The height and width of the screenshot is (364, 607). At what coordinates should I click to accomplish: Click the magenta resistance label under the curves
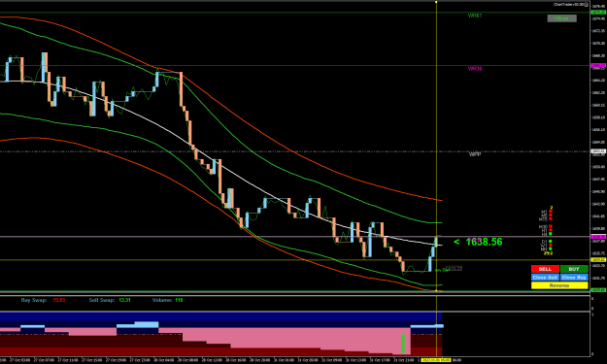pos(475,69)
